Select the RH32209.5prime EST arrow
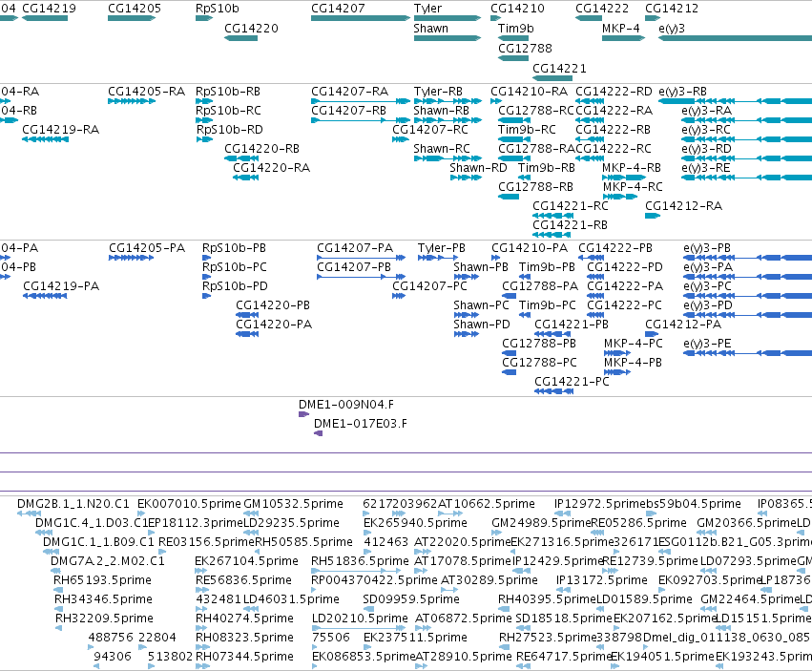The width and height of the screenshot is (812, 671). pos(58,628)
